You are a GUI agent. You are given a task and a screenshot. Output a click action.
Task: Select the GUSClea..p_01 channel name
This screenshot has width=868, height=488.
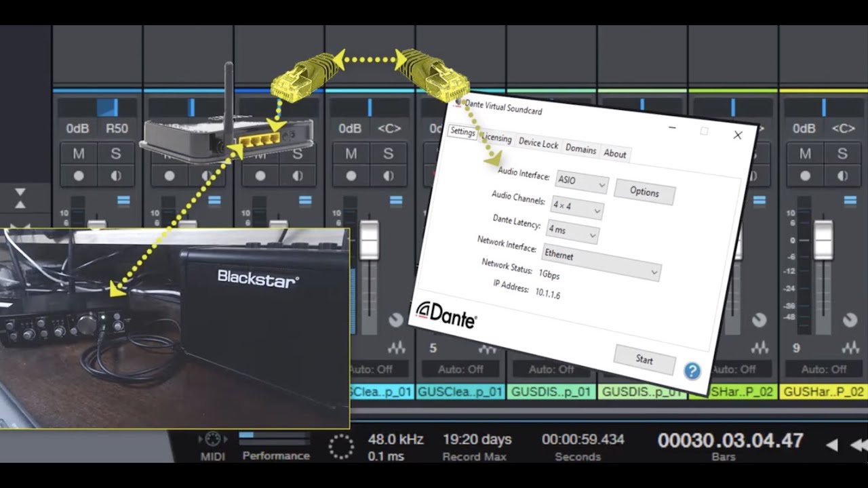point(460,392)
